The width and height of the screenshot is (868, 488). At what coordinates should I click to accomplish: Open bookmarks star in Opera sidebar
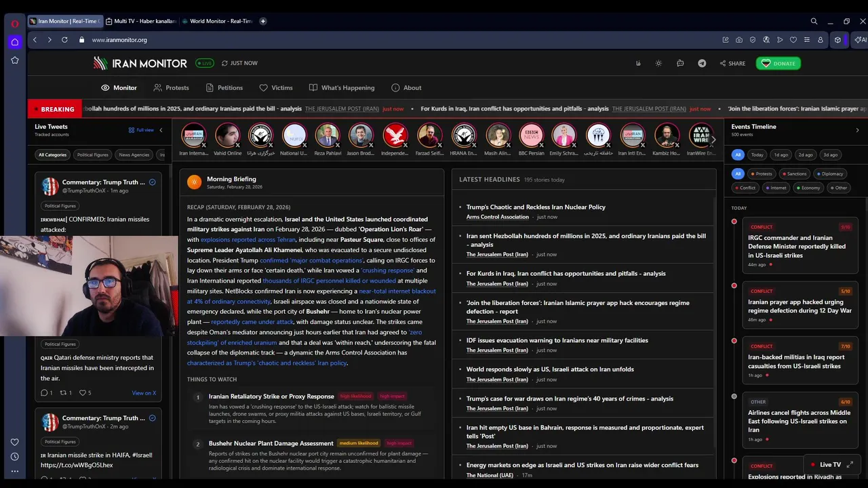pos(14,60)
